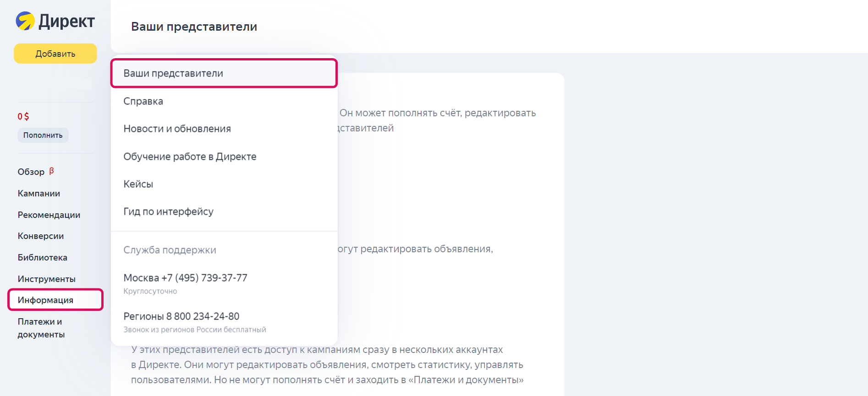Click the Пополнить button

pos(43,135)
